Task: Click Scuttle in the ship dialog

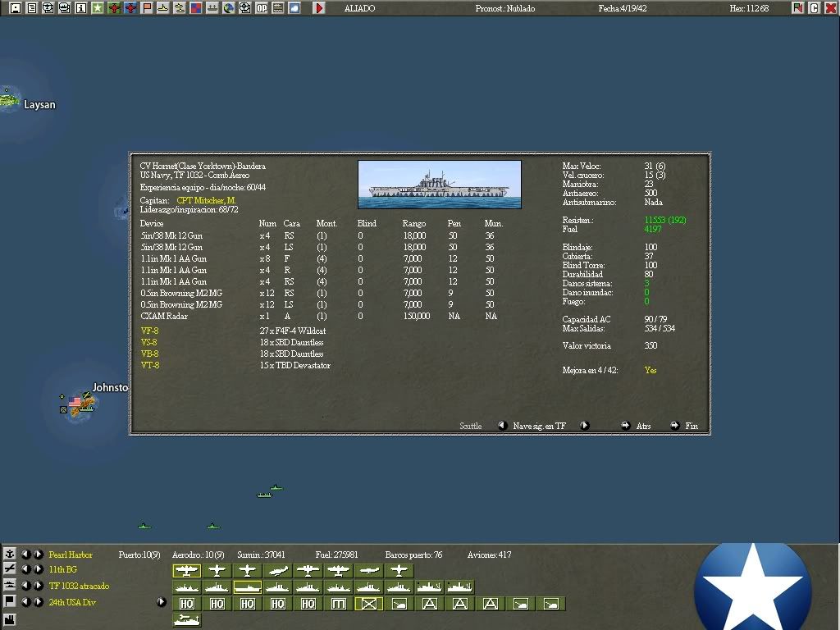Action: (x=470, y=426)
